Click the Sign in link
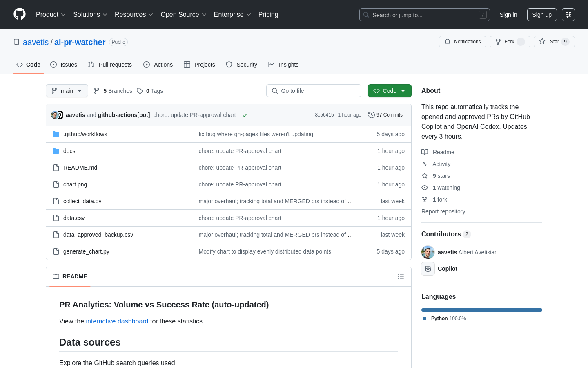588x368 pixels. point(508,15)
